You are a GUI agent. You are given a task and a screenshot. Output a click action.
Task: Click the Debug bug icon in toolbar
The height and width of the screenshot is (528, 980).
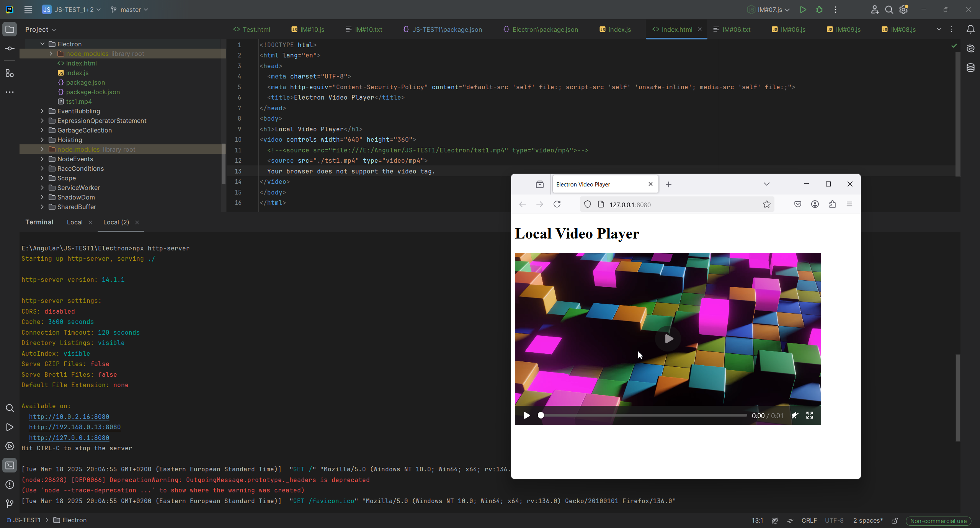point(819,10)
